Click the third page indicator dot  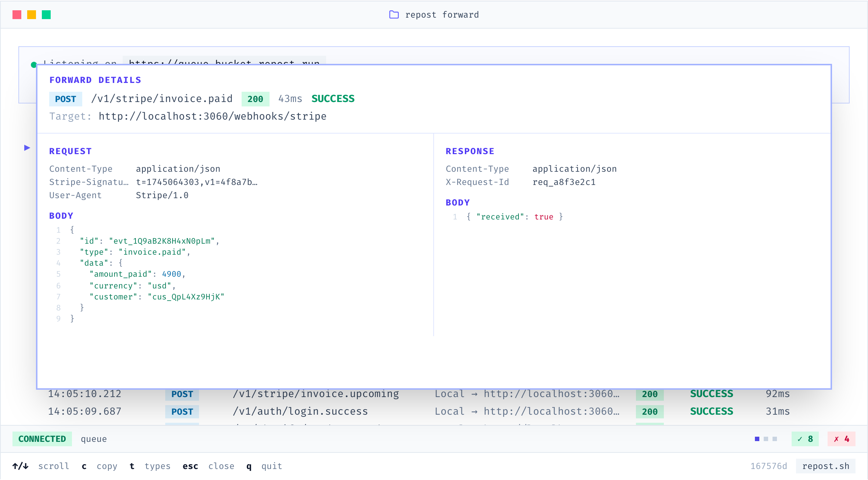(x=775, y=439)
